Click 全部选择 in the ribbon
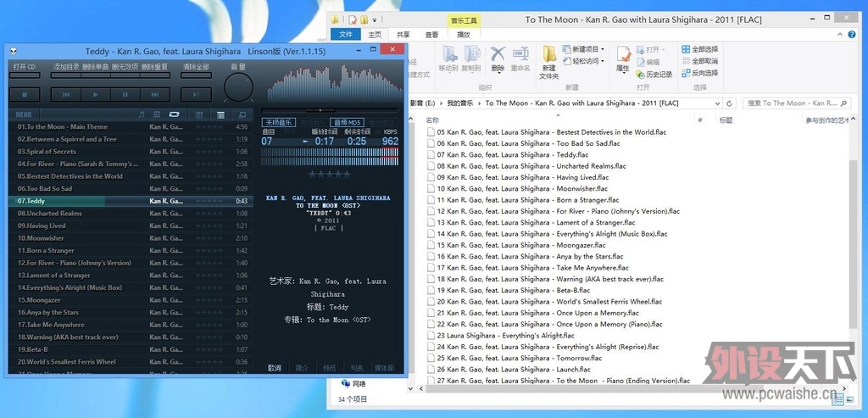 (699, 49)
